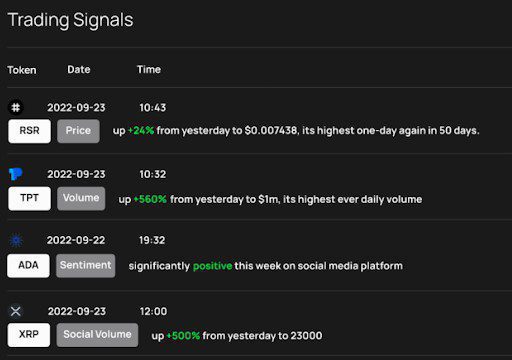This screenshot has height=360, width=512.
Task: Sort by the Time column header
Action: tap(149, 70)
